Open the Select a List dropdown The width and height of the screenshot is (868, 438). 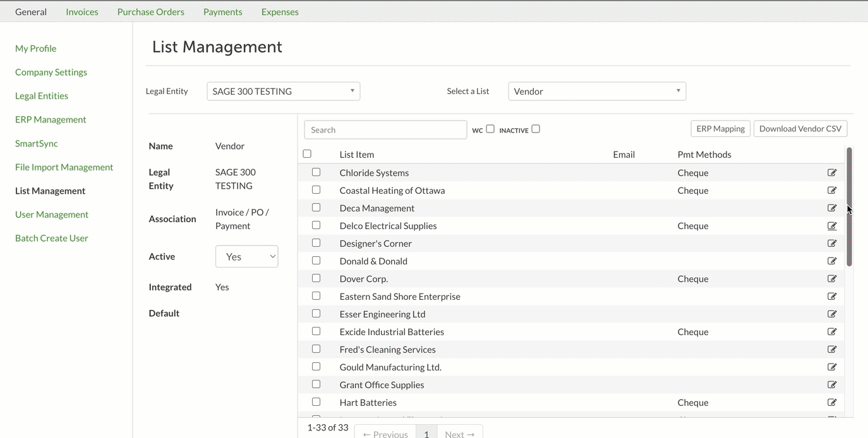(597, 91)
